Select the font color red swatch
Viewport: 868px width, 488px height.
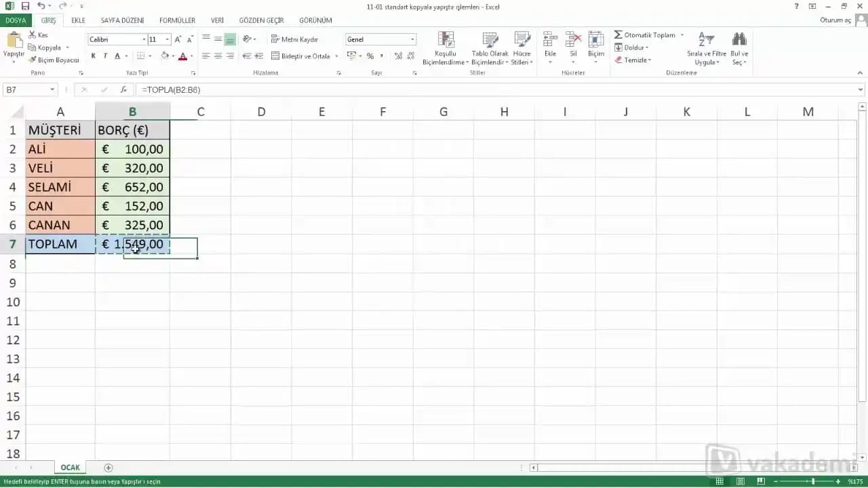182,56
